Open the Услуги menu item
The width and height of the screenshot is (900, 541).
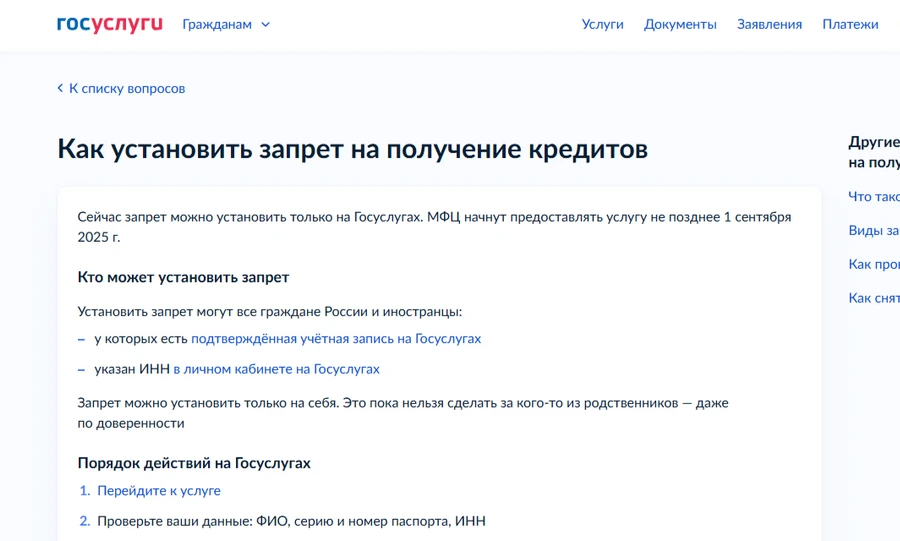[x=602, y=25]
